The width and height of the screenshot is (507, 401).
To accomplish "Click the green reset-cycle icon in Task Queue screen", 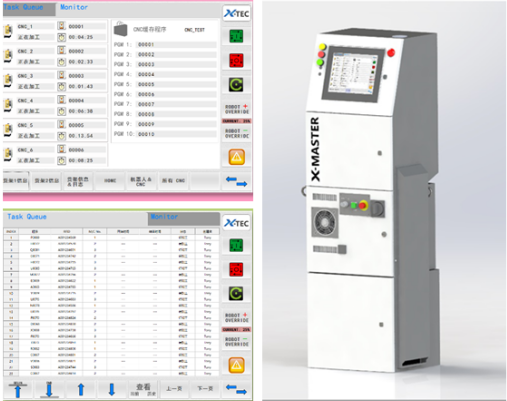I will click(x=236, y=293).
